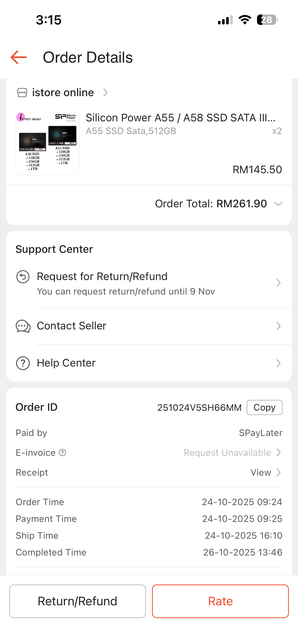Tap E-invoice Request Unavailable link
The image size is (298, 644).
click(x=227, y=453)
